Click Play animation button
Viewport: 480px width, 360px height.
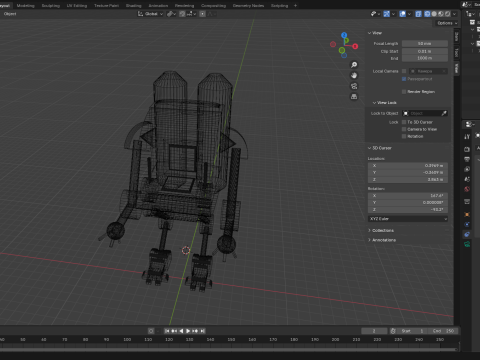pyautogui.click(x=188, y=331)
